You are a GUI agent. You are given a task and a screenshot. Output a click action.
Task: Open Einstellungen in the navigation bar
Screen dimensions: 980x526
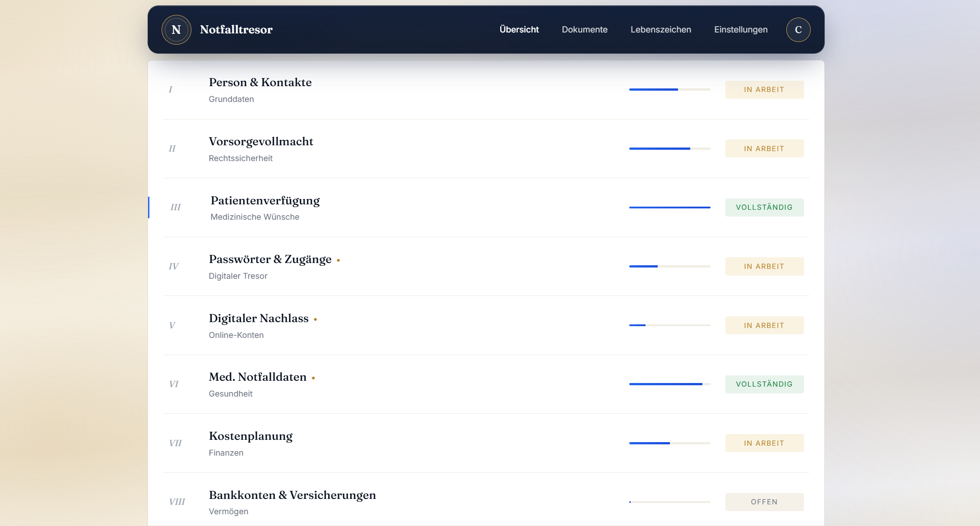(741, 30)
